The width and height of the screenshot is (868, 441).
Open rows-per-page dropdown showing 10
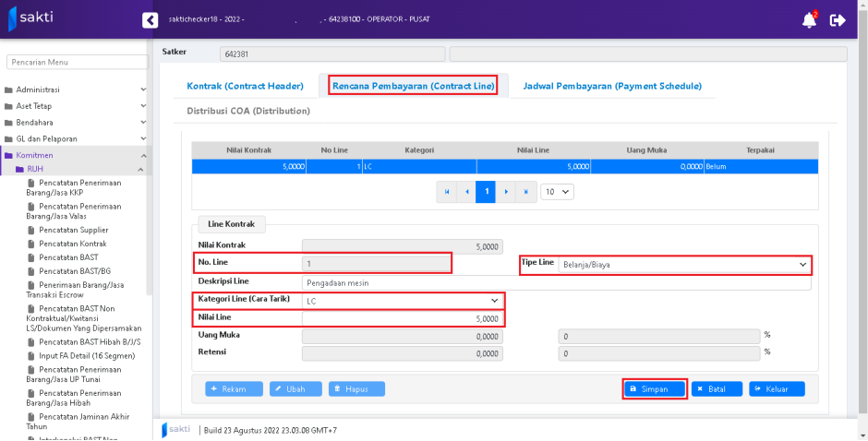point(557,191)
